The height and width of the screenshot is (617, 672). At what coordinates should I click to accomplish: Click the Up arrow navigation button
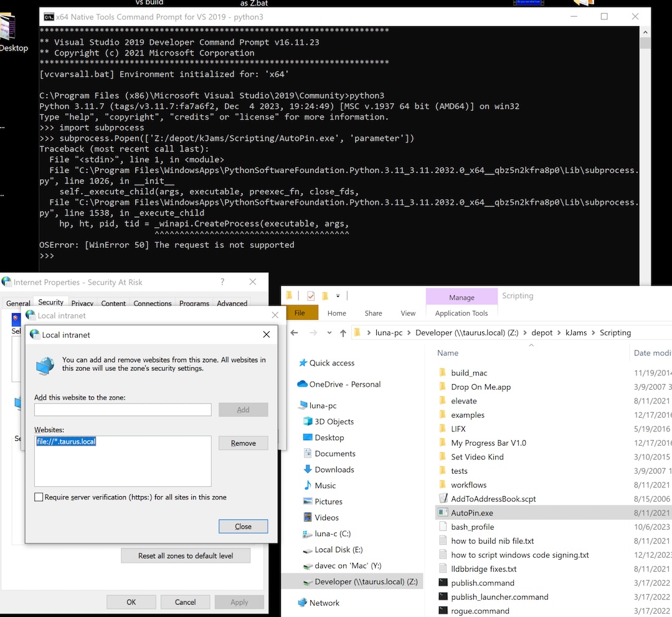click(x=343, y=333)
